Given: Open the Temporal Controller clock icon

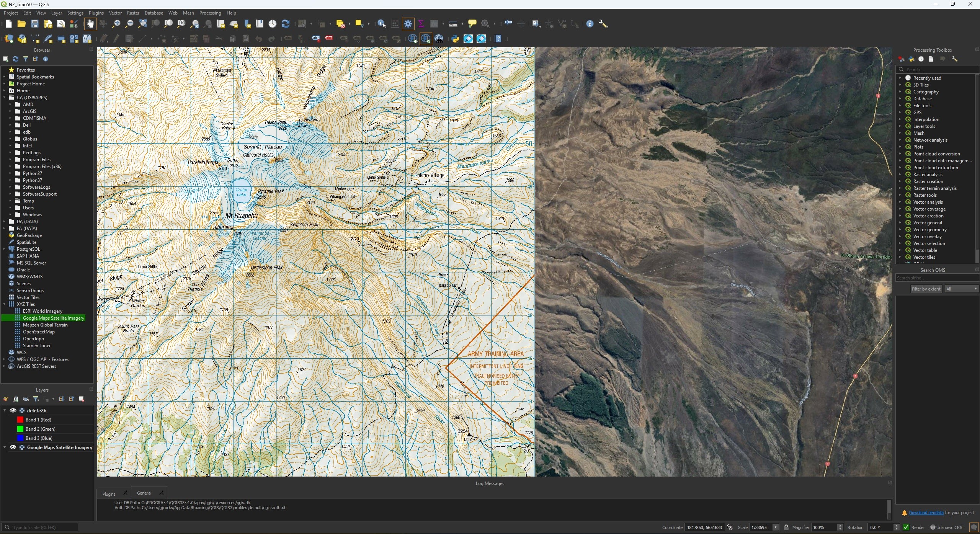Looking at the screenshot, I should pos(272,24).
